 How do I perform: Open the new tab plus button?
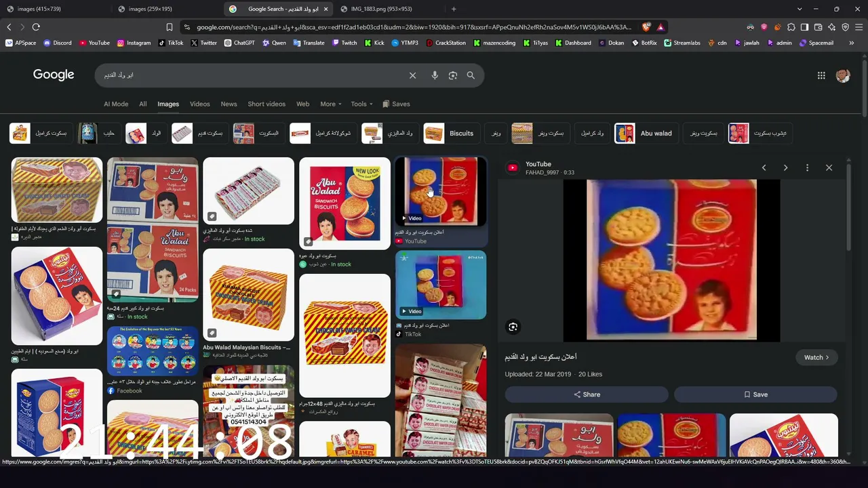pyautogui.click(x=454, y=9)
